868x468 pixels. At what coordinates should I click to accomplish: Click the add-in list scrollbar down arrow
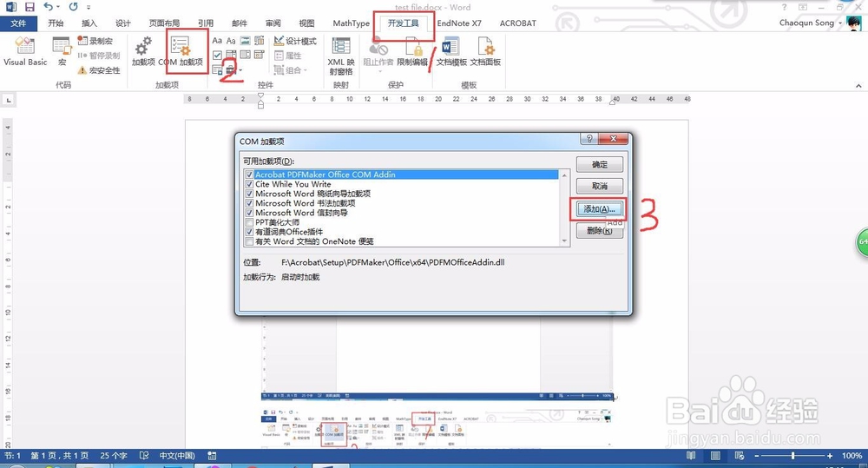tap(564, 241)
